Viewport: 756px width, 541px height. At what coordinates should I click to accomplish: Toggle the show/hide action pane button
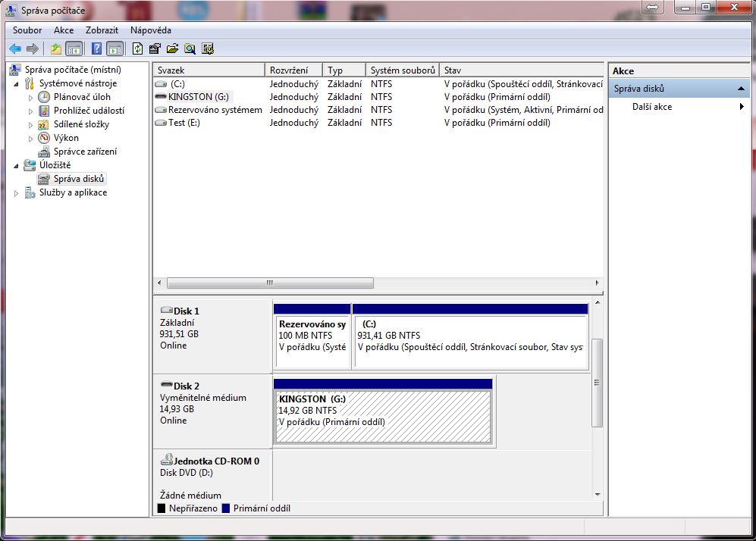click(x=115, y=48)
